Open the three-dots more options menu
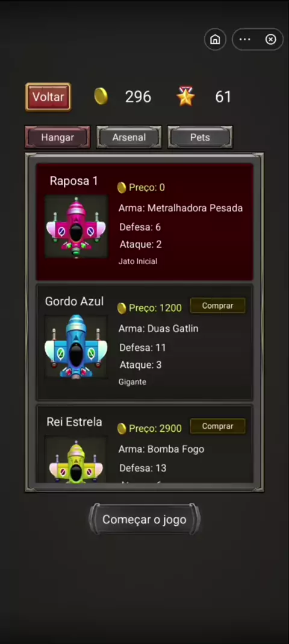Screen dimensions: 289x644 coord(244,39)
